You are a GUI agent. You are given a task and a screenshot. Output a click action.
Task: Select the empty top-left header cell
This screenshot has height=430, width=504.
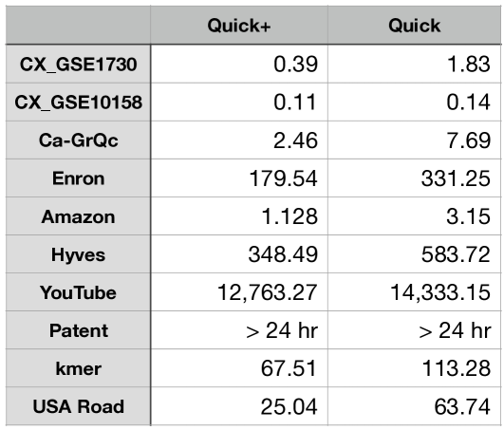click(78, 25)
